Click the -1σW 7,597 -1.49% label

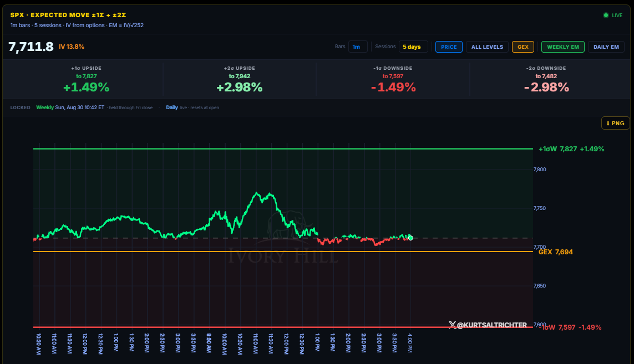click(571, 327)
